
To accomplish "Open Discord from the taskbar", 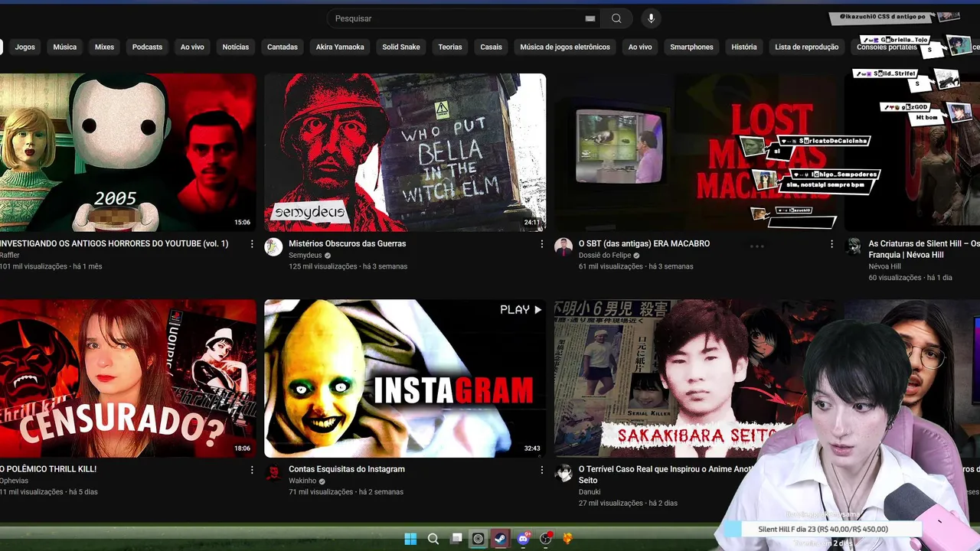I will click(524, 539).
